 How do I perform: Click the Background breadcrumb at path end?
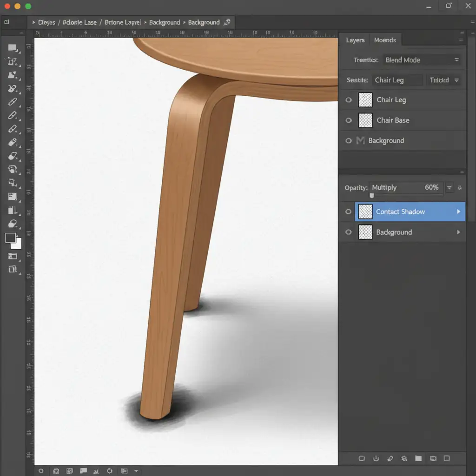click(204, 22)
